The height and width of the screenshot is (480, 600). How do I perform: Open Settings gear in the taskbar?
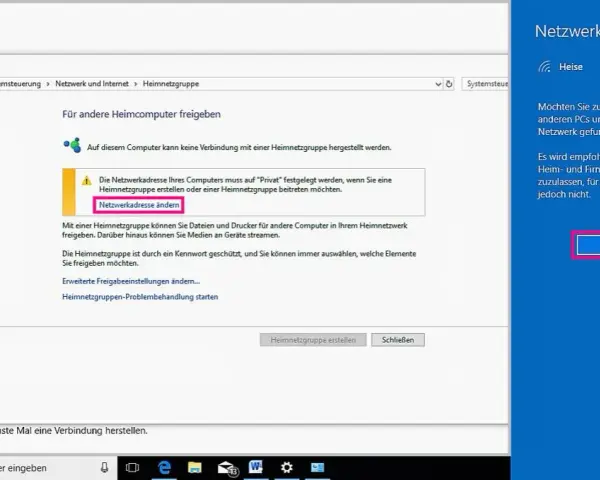tap(287, 467)
